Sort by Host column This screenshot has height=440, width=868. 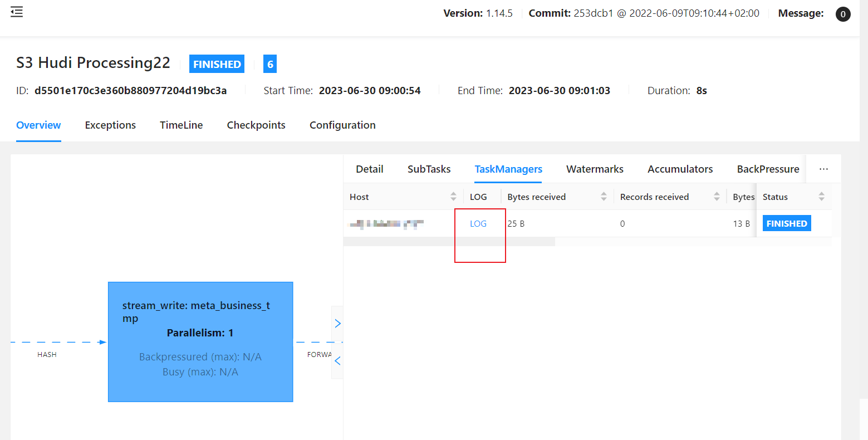(453, 197)
